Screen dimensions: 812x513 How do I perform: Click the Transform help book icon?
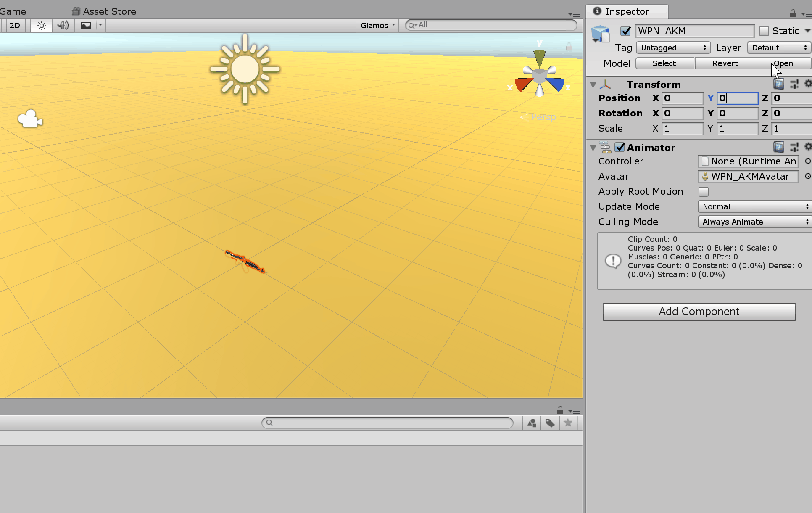[x=778, y=85]
